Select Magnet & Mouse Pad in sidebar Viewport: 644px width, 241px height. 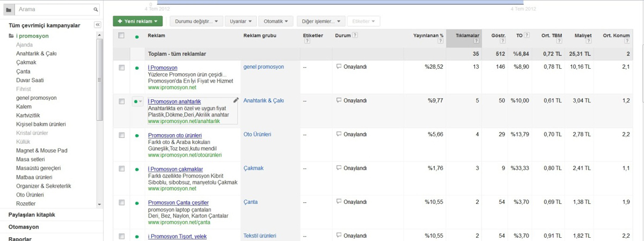pos(42,150)
